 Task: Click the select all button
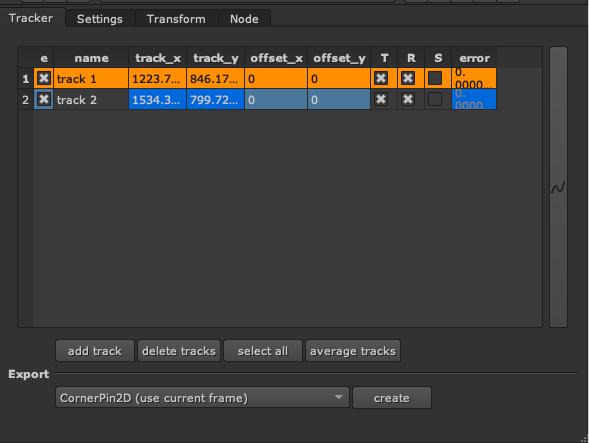tap(263, 351)
